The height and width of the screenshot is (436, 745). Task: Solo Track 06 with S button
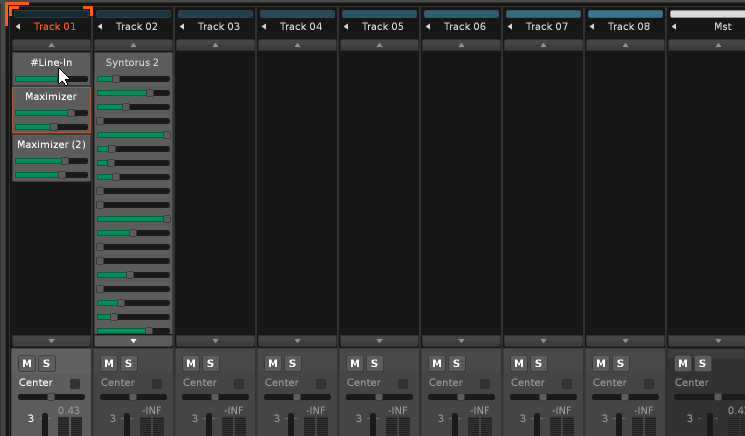click(456, 363)
